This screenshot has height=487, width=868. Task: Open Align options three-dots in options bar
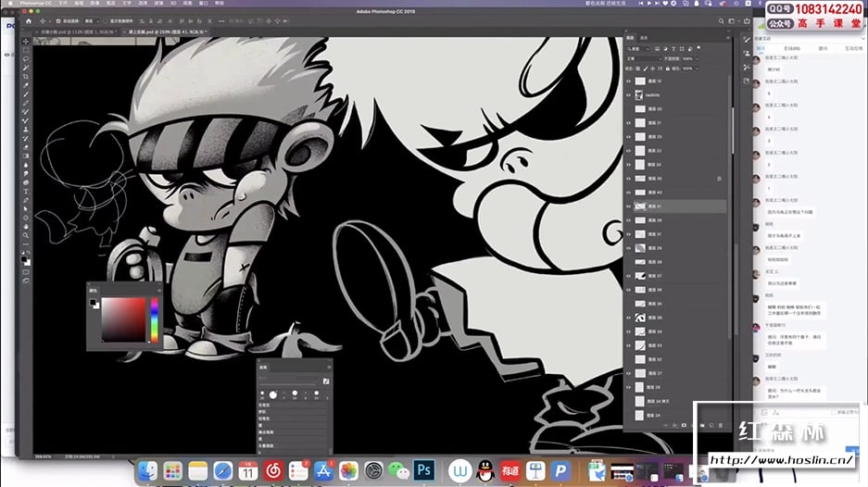pos(221,21)
